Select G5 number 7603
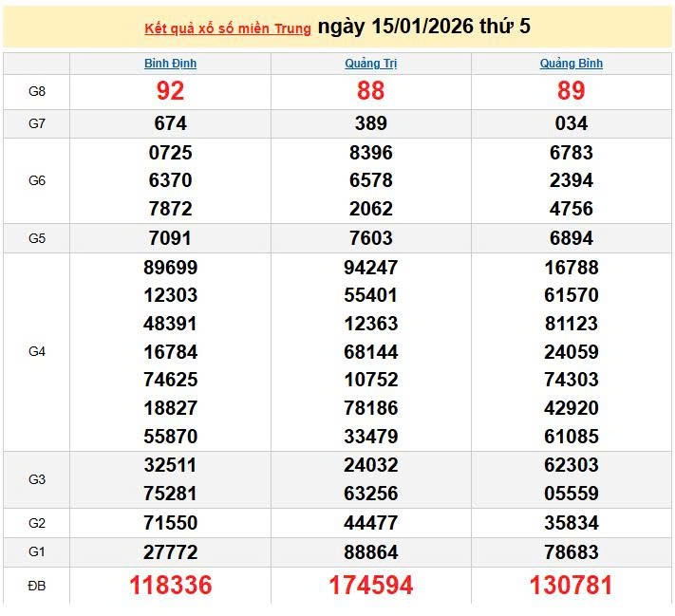675x616 pixels. point(370,238)
